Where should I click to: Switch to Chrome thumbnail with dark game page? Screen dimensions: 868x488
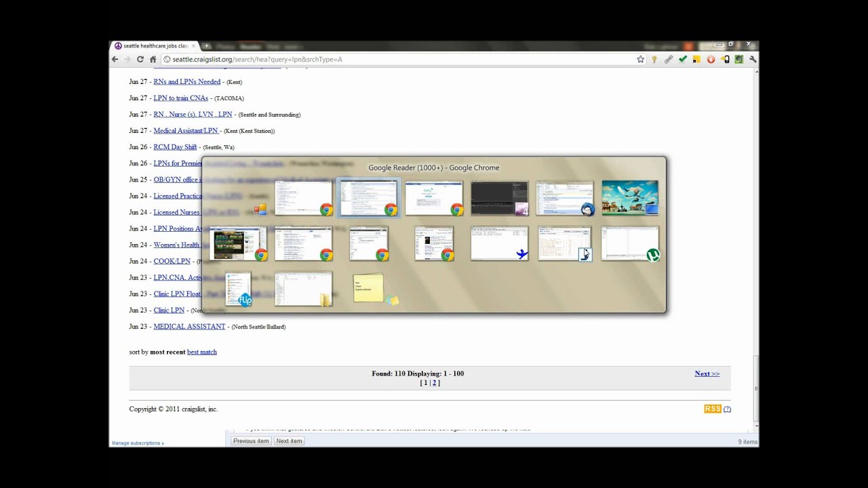(238, 244)
